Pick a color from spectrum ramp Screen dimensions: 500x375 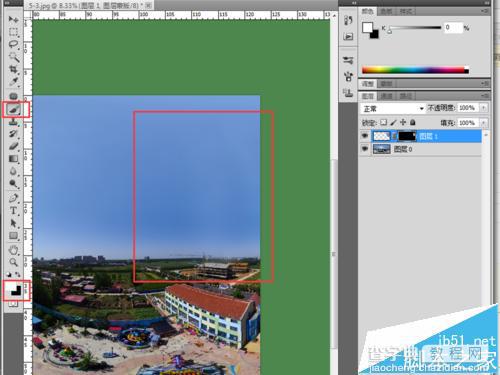click(x=415, y=70)
